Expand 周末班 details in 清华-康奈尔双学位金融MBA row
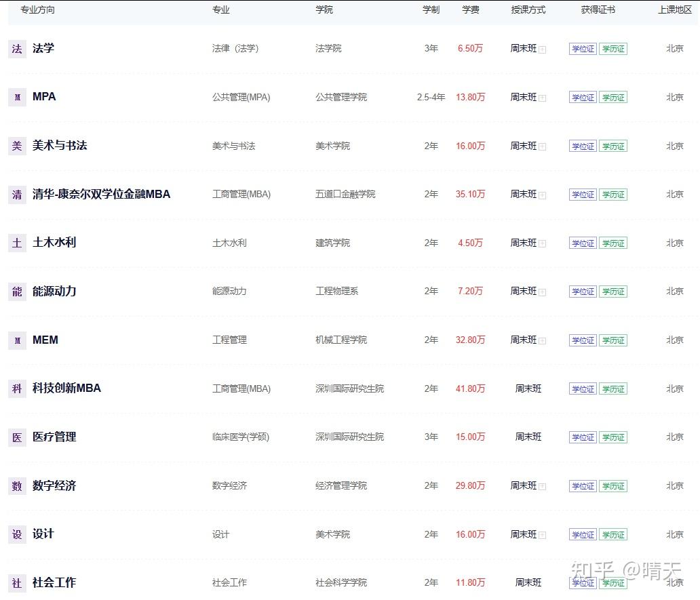This screenshot has height=600, width=700. tap(543, 195)
